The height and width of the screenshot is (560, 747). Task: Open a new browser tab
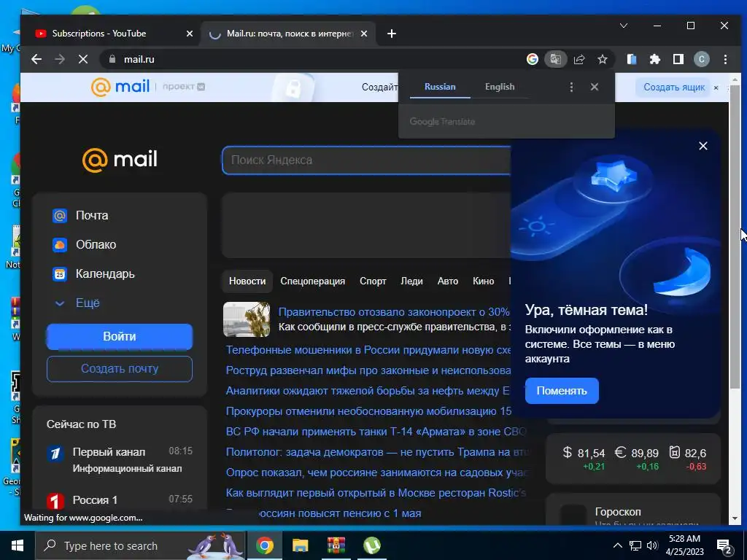click(391, 34)
